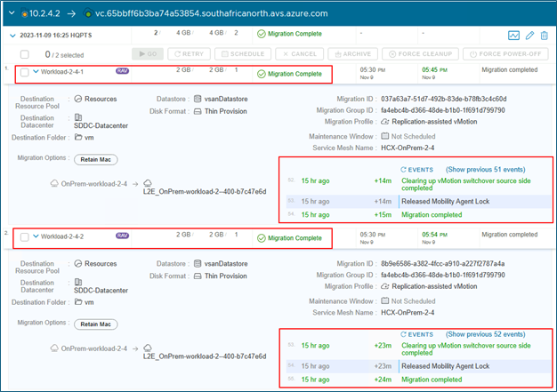
Task: Click the SCHEDULE button
Action: point(243,54)
